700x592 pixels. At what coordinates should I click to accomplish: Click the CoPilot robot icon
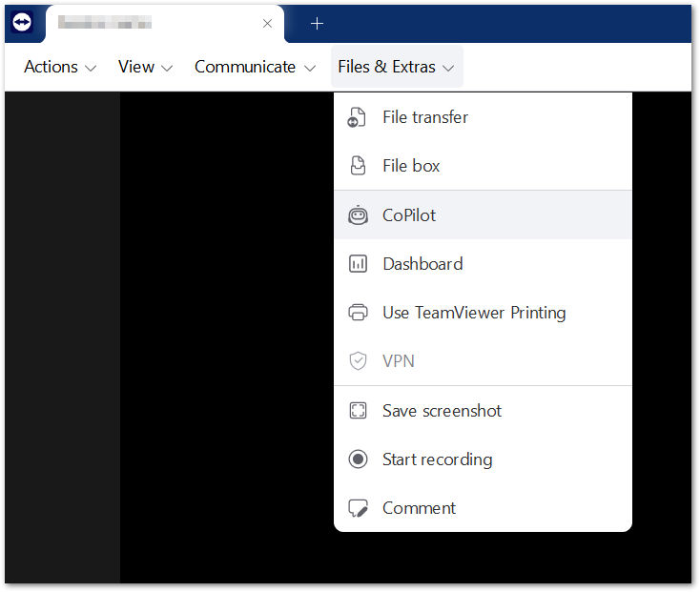click(x=358, y=215)
